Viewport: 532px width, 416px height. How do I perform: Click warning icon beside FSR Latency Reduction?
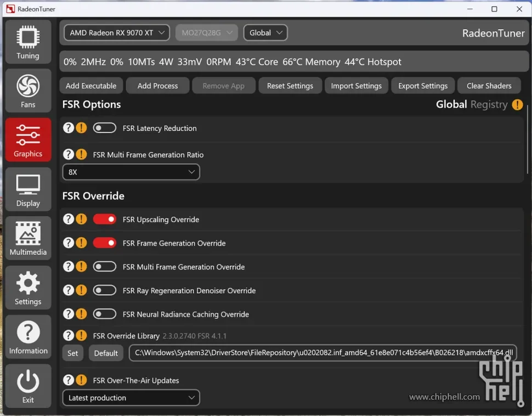(81, 128)
